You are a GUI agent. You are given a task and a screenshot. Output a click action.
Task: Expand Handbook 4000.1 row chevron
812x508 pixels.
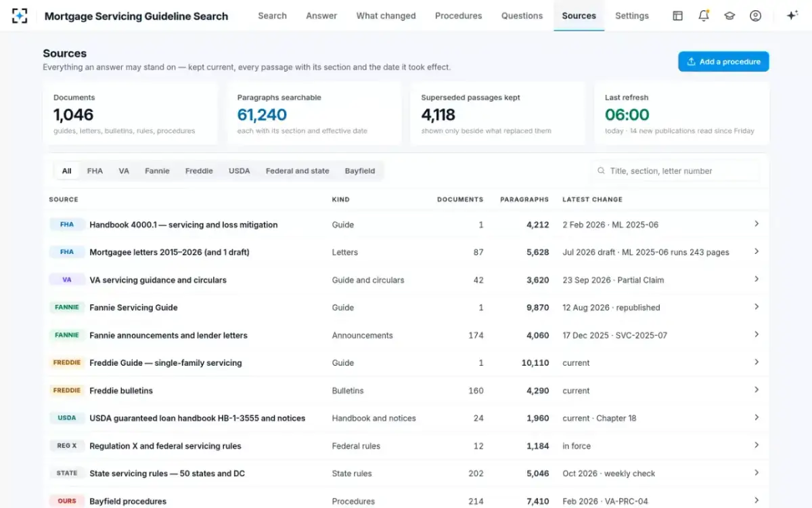757,224
